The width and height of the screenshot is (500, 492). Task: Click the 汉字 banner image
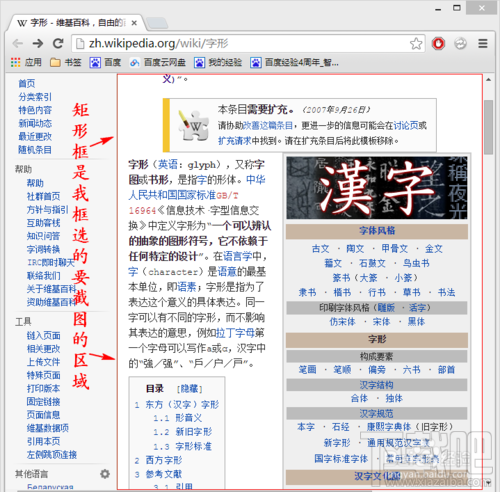tap(377, 188)
